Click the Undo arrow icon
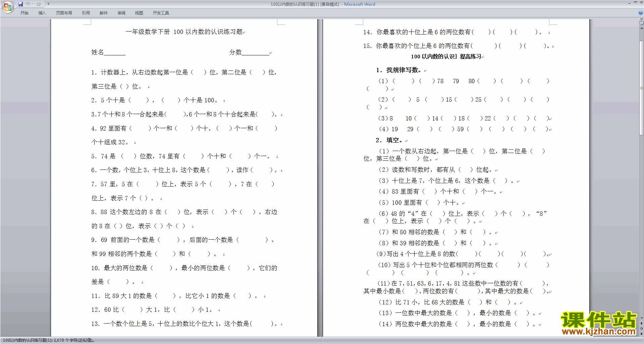644x344 pixels. [x=28, y=4]
